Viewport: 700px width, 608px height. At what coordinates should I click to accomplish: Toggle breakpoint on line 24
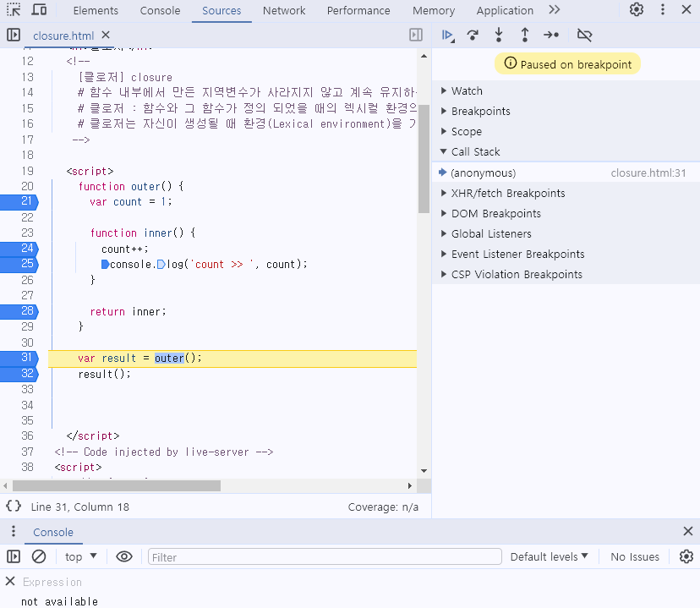tap(19, 249)
